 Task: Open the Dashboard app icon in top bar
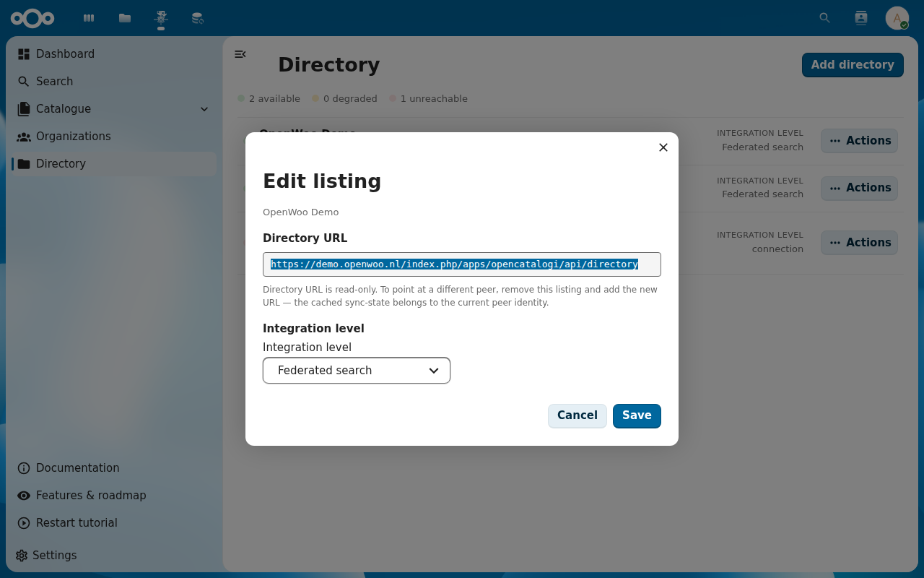(89, 18)
